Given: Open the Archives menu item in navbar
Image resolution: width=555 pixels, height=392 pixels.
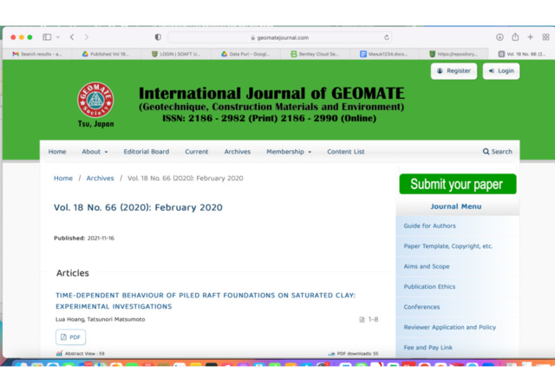Looking at the screenshot, I should click(x=237, y=152).
